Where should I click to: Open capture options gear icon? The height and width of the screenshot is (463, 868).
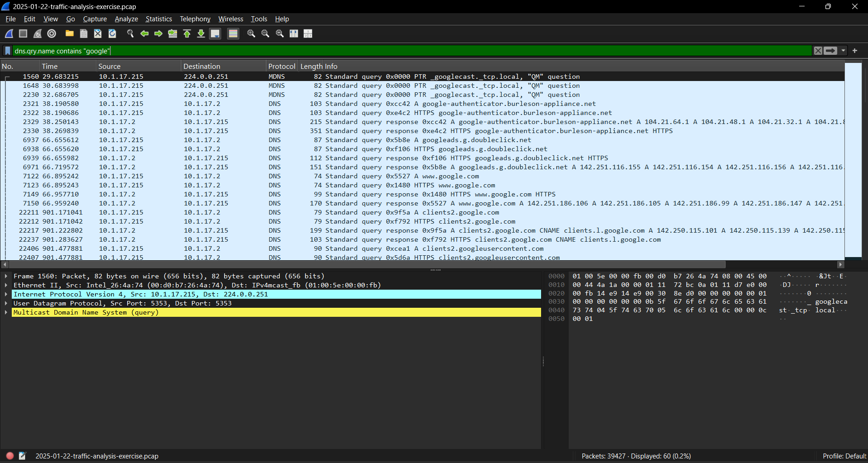tap(52, 33)
